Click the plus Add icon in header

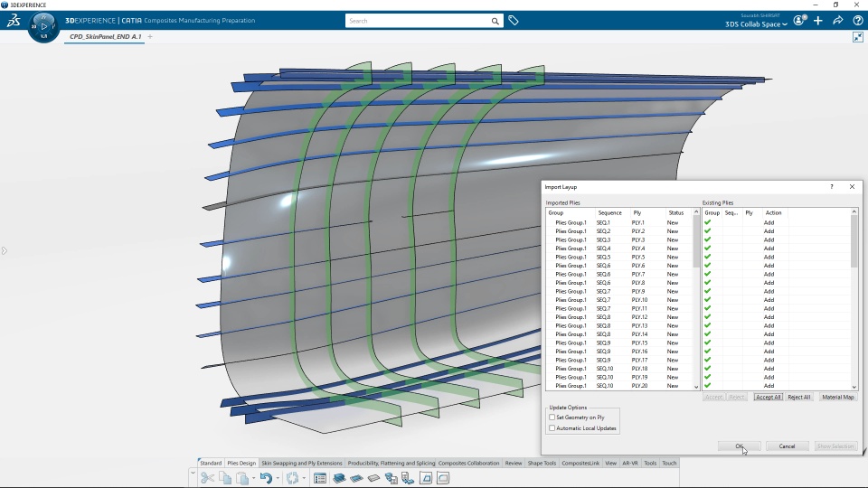click(818, 21)
